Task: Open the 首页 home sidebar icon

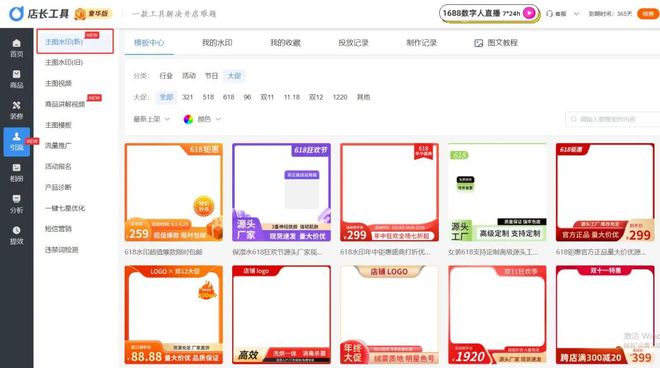Action: (x=16, y=48)
